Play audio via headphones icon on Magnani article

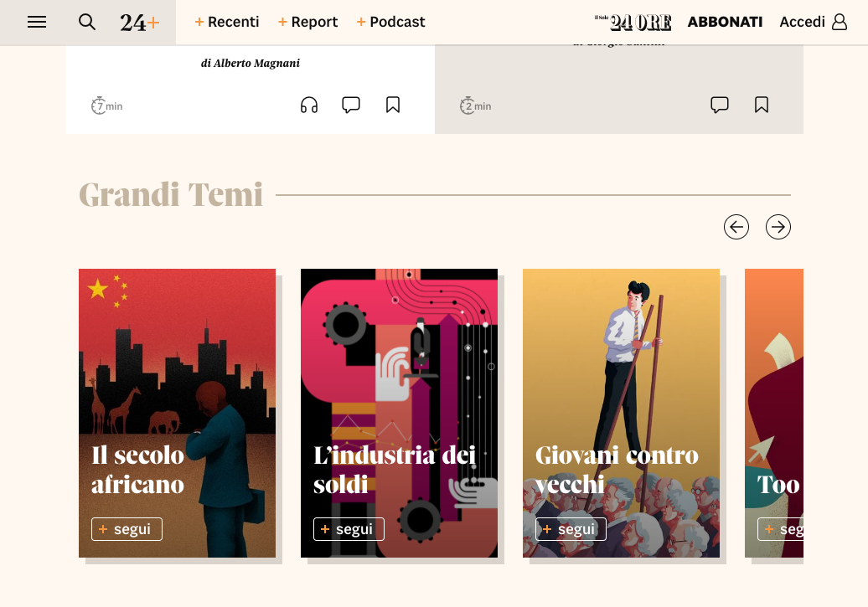click(x=309, y=105)
